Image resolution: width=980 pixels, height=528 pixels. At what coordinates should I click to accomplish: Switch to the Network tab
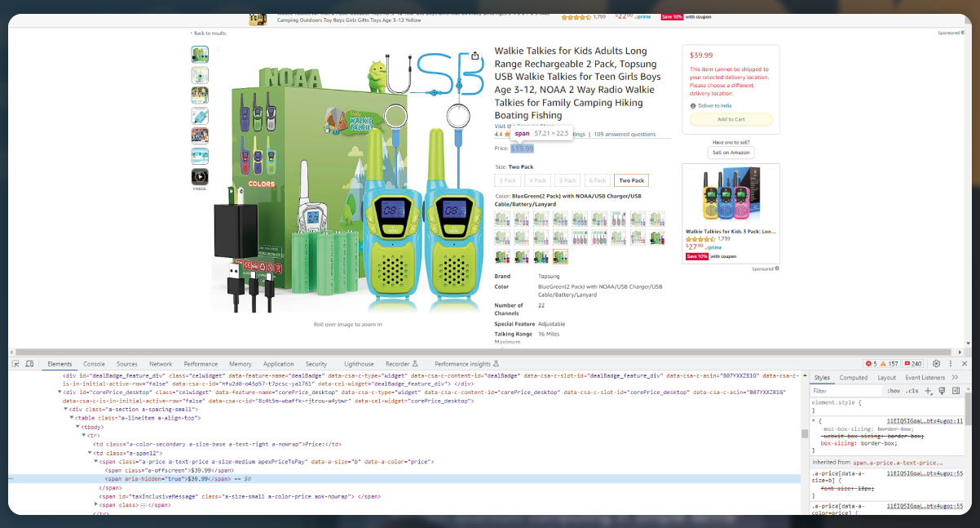(161, 364)
